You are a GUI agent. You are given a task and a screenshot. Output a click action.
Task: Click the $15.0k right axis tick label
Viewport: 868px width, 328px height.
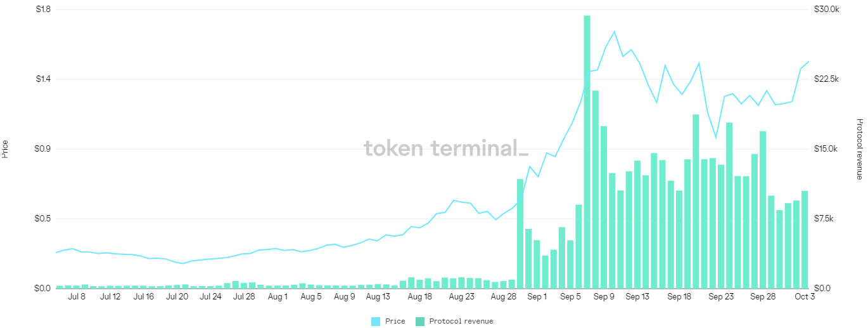tap(826, 149)
